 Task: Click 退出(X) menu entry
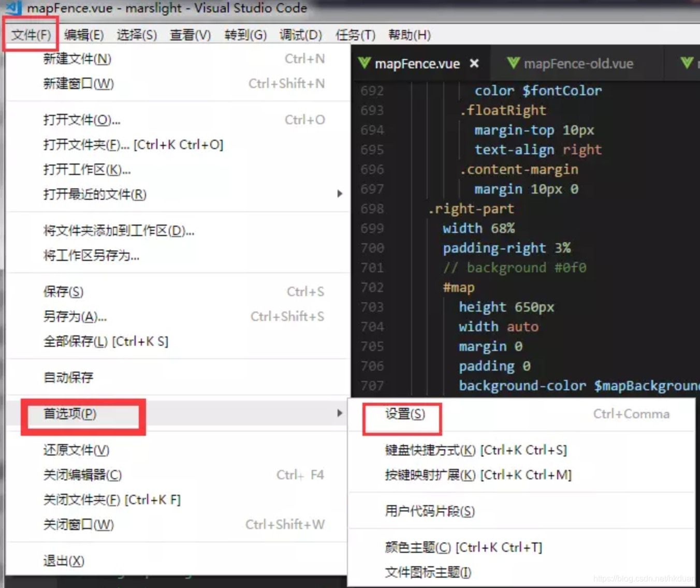178,561
